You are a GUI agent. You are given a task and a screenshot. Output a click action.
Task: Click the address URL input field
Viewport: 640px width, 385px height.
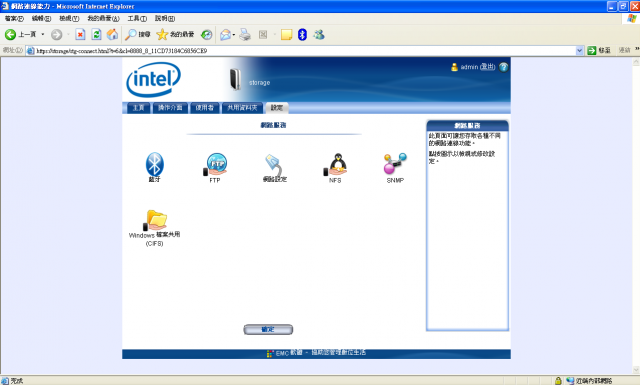click(301, 51)
